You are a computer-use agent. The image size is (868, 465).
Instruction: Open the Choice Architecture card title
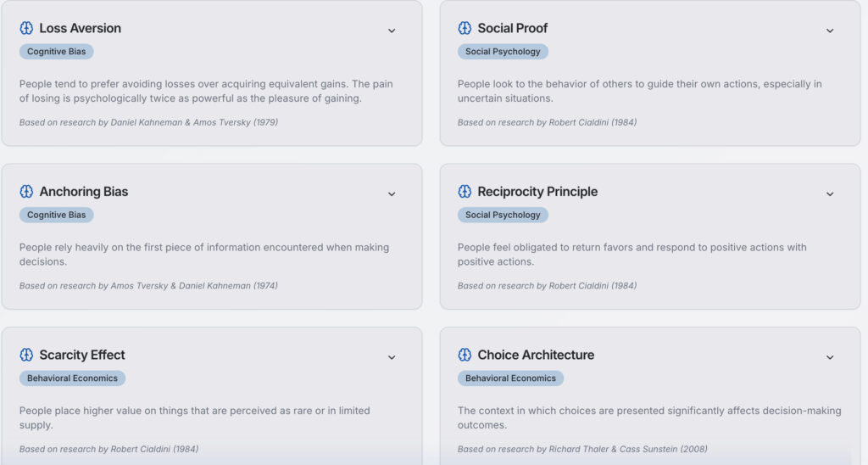tap(536, 355)
